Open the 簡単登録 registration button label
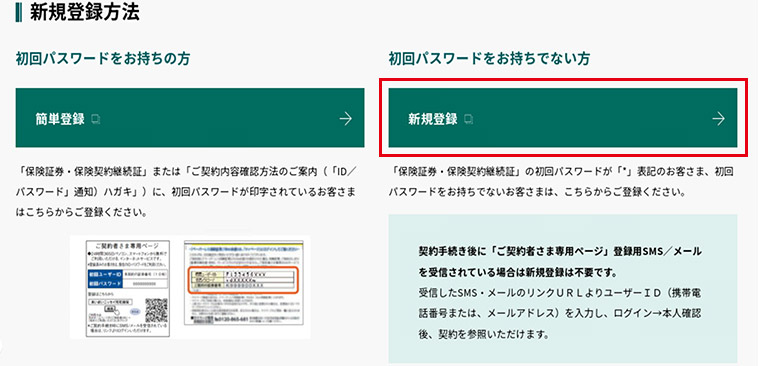The width and height of the screenshot is (760, 366). click(60, 119)
